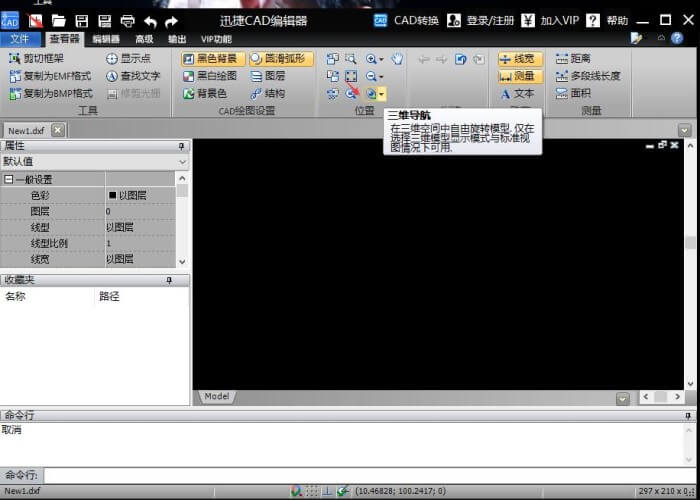Switch to the 编辑器 editor tab
The image size is (700, 500).
click(106, 39)
